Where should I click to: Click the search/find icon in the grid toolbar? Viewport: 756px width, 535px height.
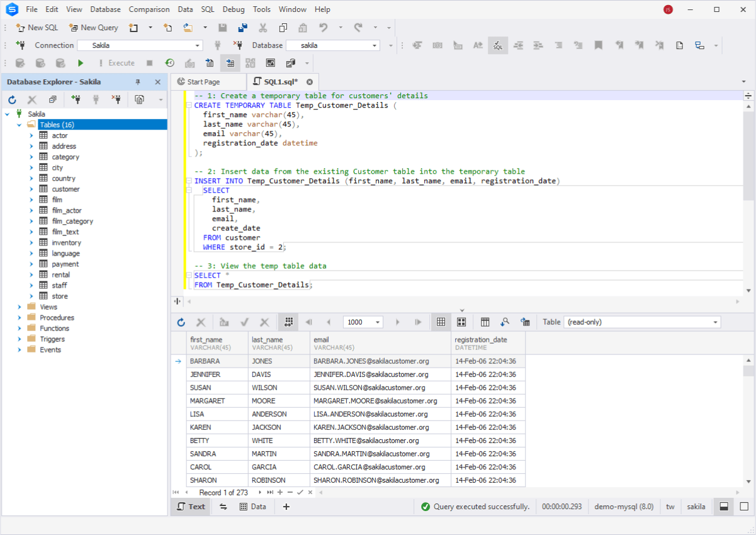pyautogui.click(x=505, y=322)
